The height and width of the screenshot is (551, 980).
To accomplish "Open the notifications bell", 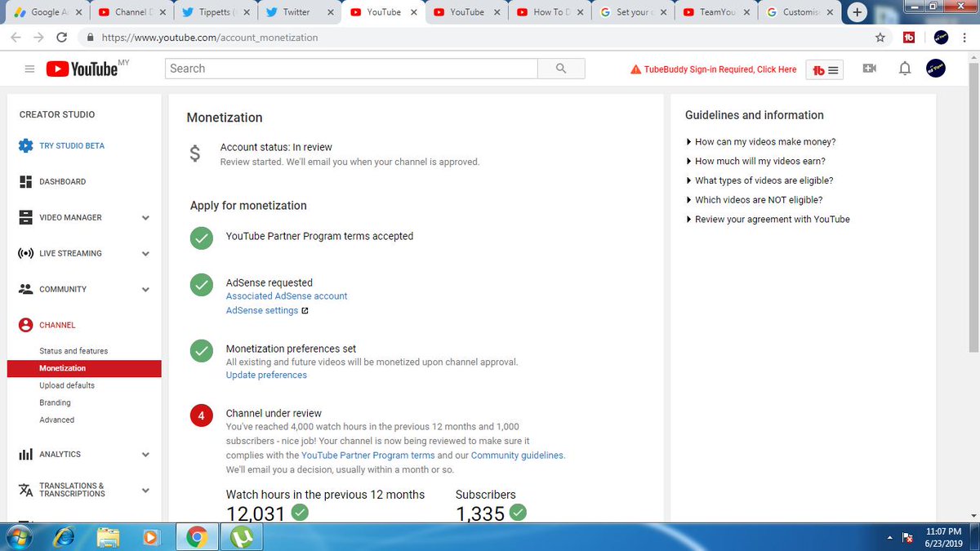I will click(905, 69).
